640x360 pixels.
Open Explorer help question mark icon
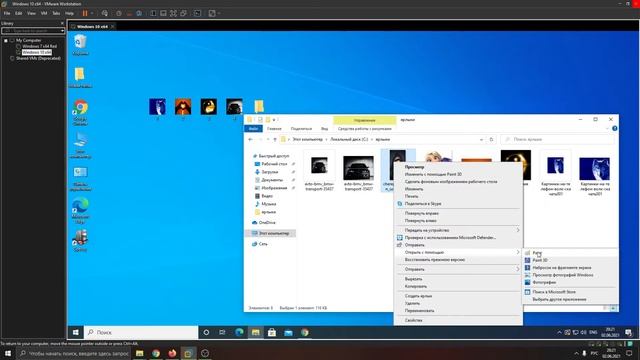pos(615,129)
